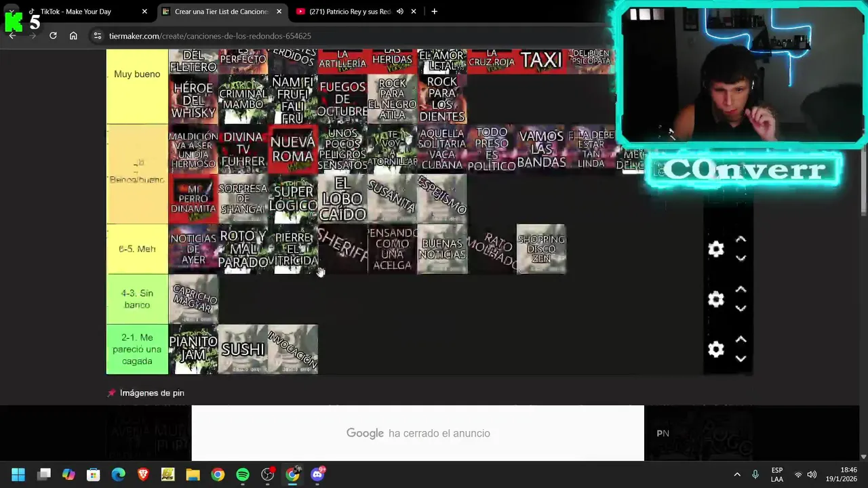Open the Windows Start menu
Viewport: 868px width, 488px height.
(x=18, y=474)
